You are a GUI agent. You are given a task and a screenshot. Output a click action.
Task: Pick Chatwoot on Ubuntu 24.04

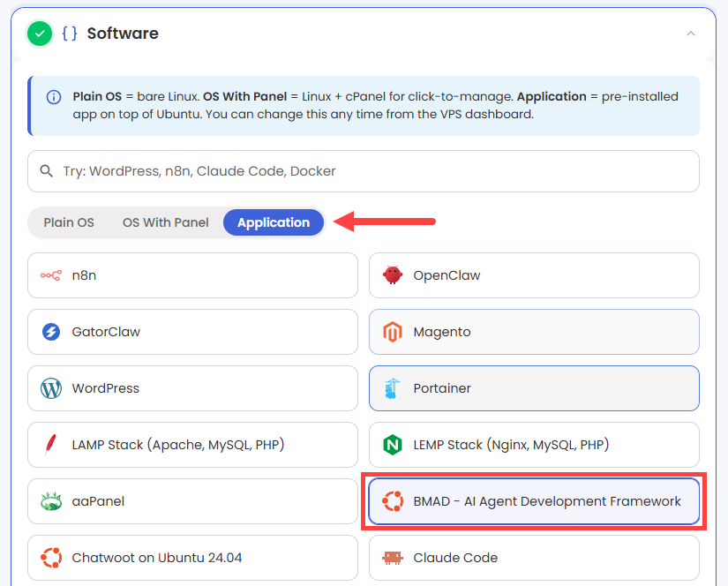click(x=192, y=558)
